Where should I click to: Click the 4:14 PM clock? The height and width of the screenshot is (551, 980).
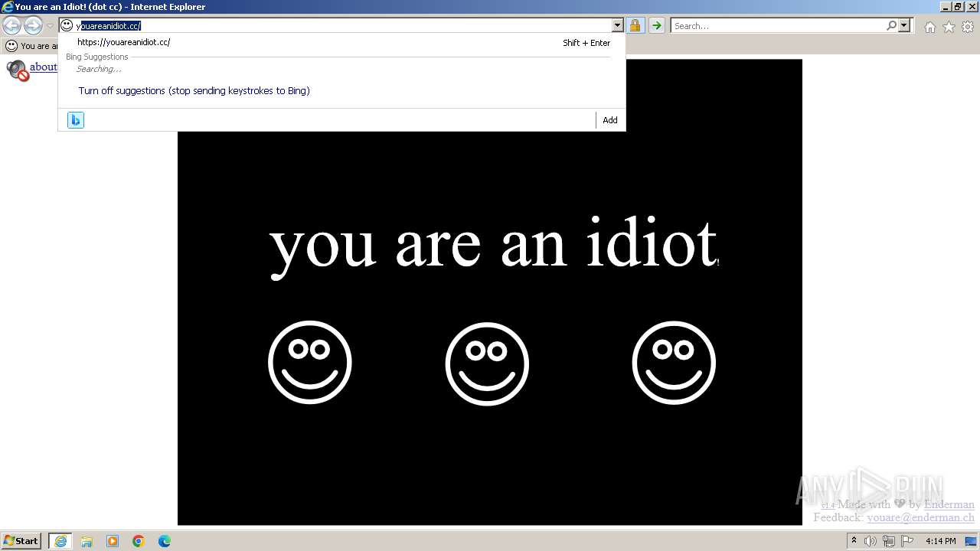[940, 541]
